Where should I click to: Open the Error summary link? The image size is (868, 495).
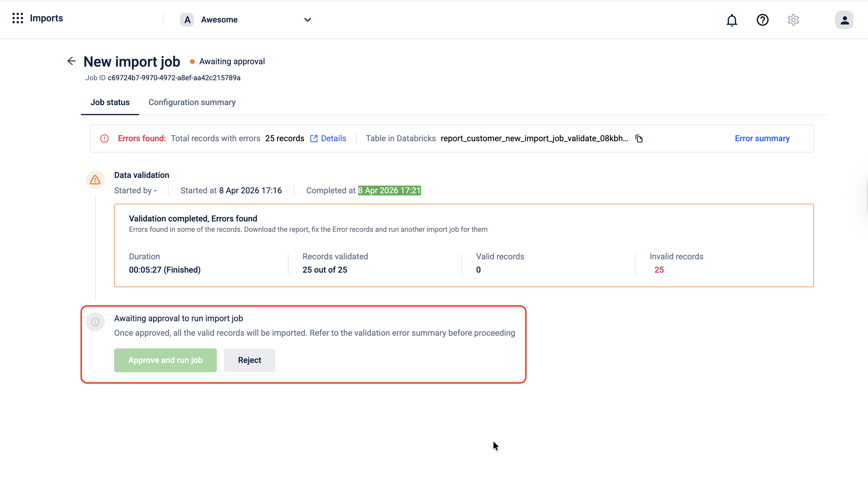pos(762,139)
